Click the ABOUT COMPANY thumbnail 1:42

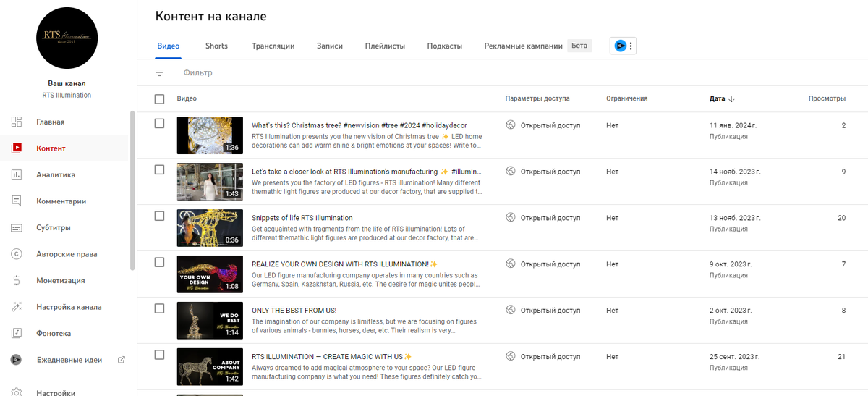point(210,367)
